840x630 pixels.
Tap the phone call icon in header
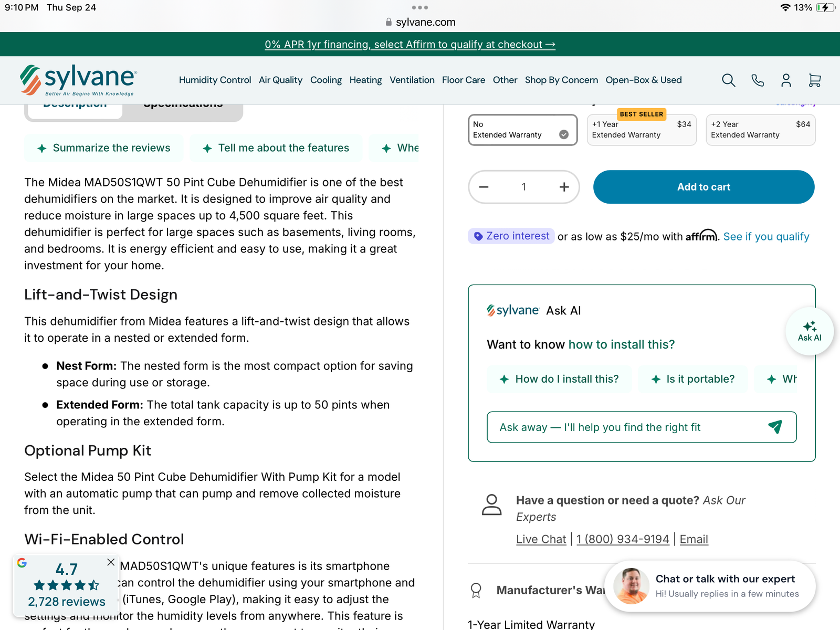click(x=758, y=80)
